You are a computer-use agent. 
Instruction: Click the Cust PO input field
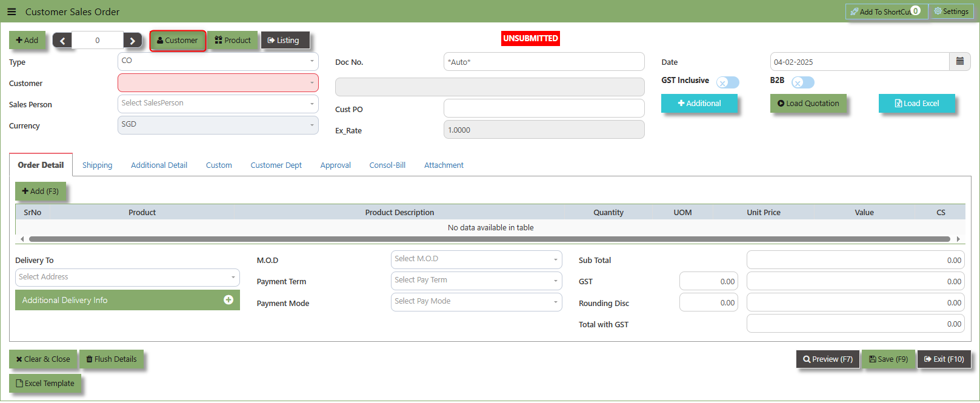click(544, 108)
